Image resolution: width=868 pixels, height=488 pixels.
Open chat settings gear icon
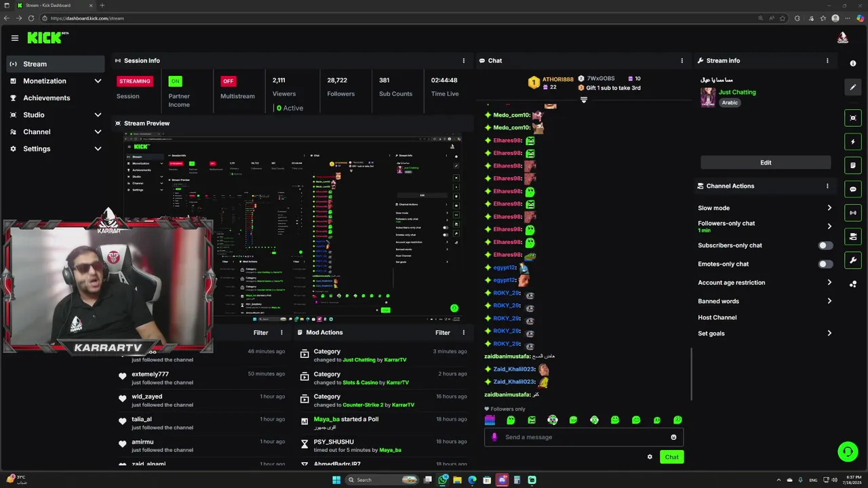[650, 457]
